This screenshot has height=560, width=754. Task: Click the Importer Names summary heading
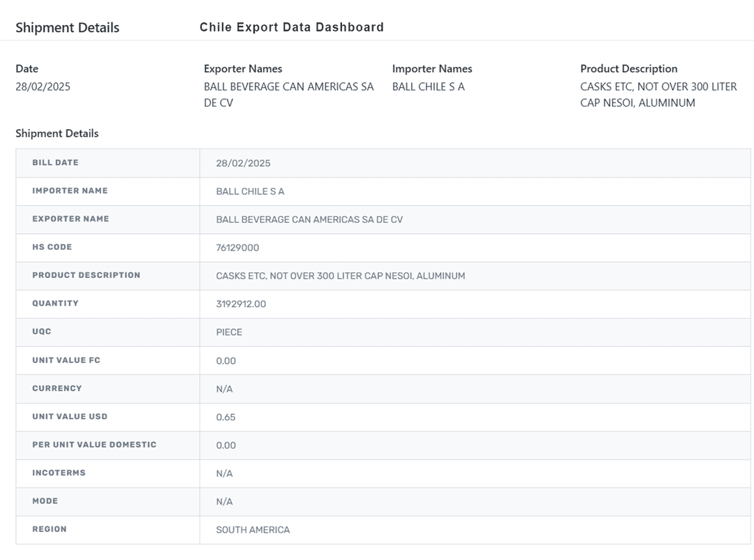(432, 68)
